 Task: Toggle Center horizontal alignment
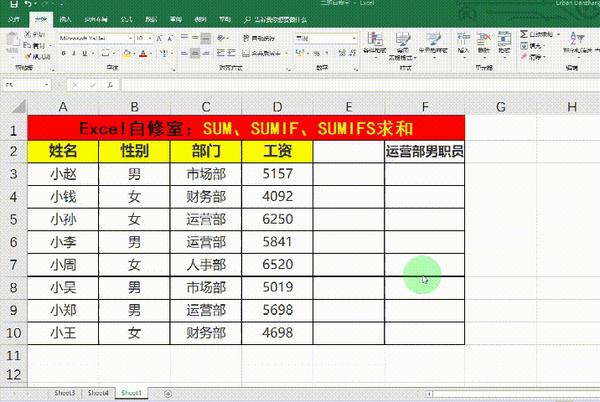pos(195,53)
